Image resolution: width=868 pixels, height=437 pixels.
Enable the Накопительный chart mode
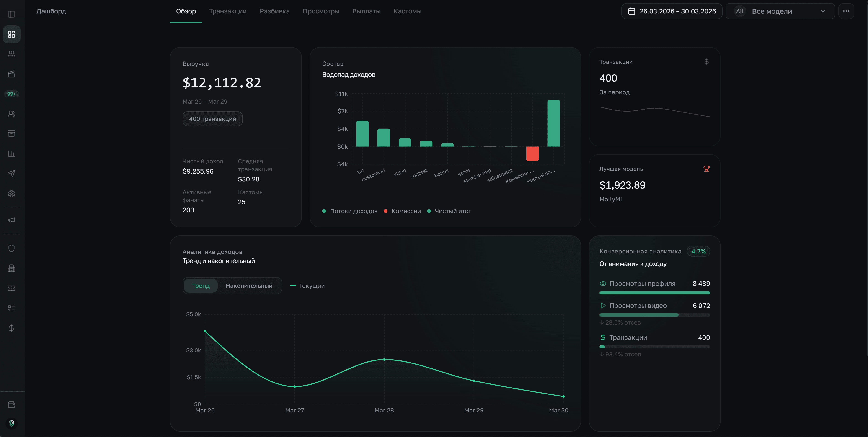(x=249, y=286)
